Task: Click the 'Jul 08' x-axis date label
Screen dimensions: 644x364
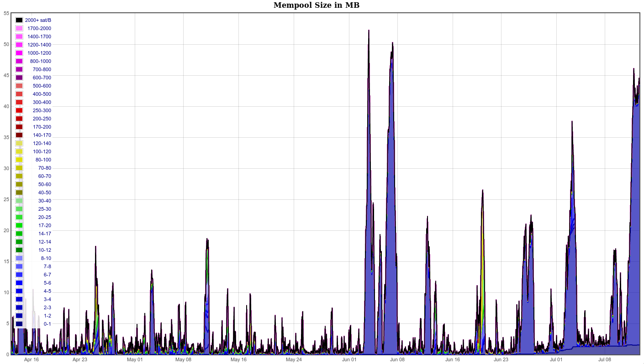Action: [605, 359]
